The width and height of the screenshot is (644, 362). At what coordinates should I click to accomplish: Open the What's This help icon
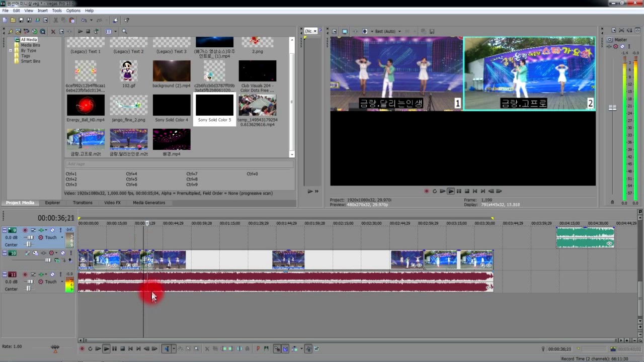point(127,20)
